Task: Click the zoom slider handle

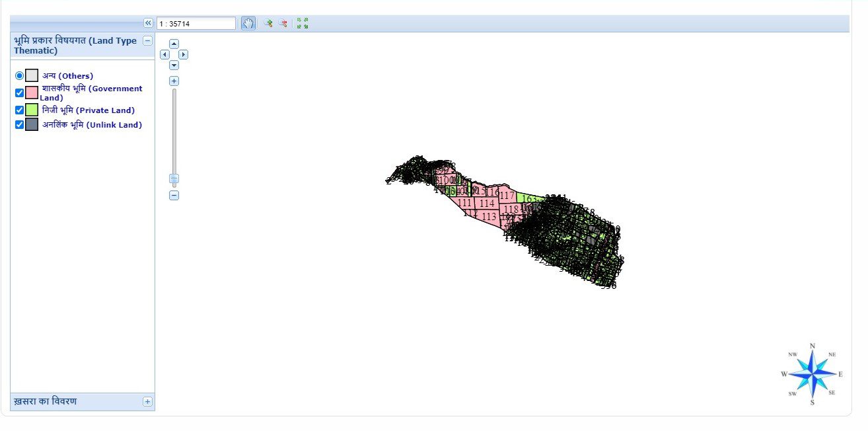Action: coord(174,179)
